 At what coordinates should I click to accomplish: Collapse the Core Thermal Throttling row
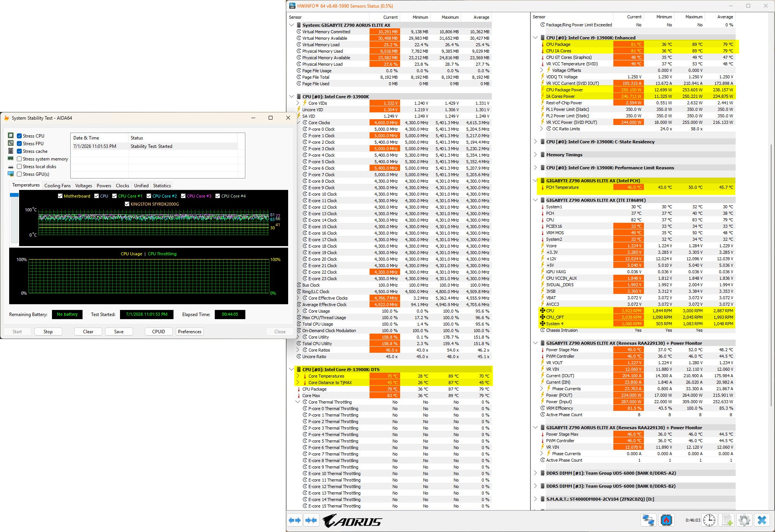298,402
